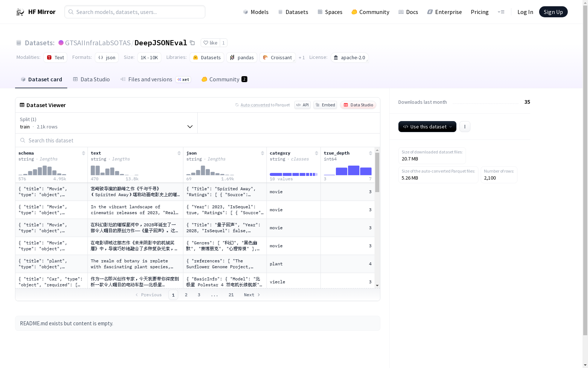Click the GTSAIInfraLabSOTAS organization avatar

[x=61, y=43]
